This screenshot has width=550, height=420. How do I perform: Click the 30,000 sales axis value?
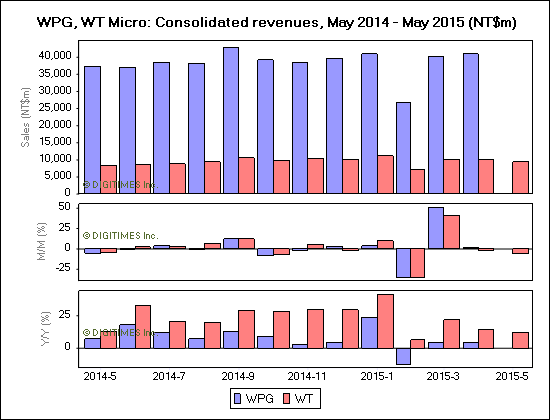[x=55, y=91]
